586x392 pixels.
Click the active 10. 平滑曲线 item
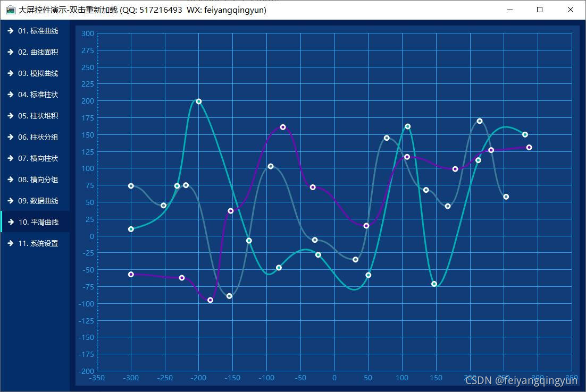coord(35,222)
